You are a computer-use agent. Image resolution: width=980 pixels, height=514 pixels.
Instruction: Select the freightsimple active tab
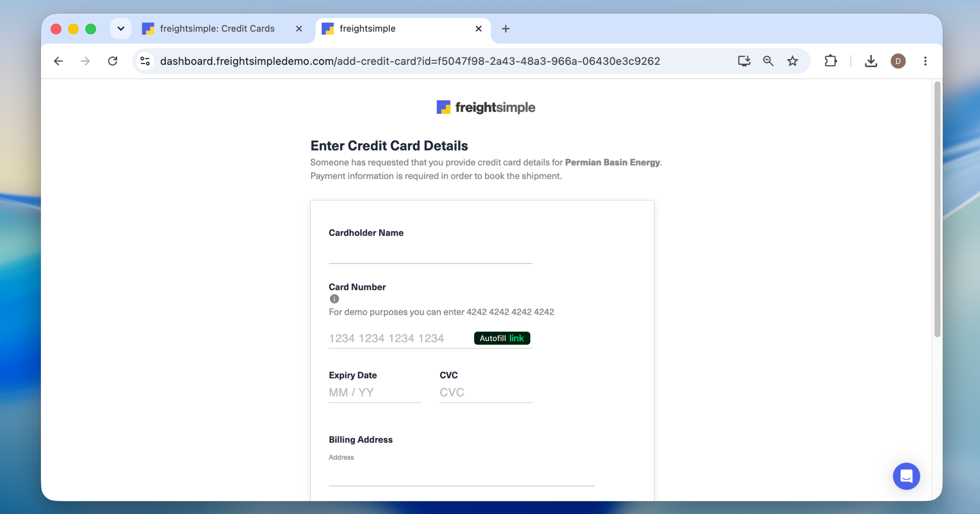point(402,29)
